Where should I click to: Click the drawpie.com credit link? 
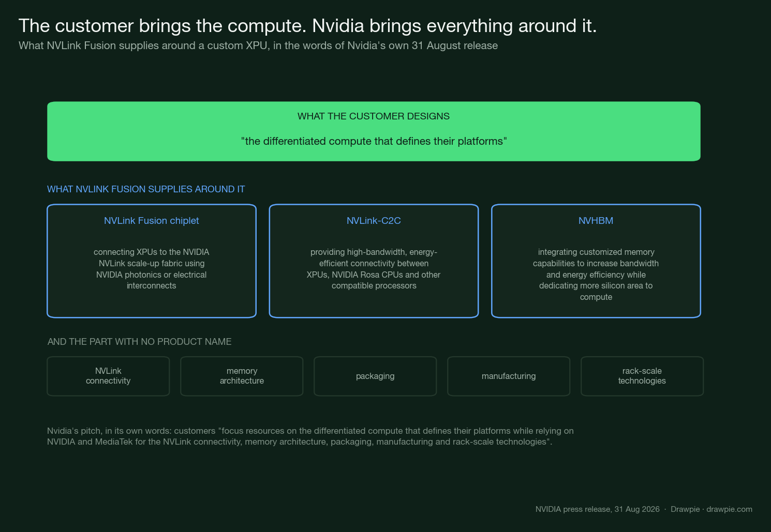(730, 509)
